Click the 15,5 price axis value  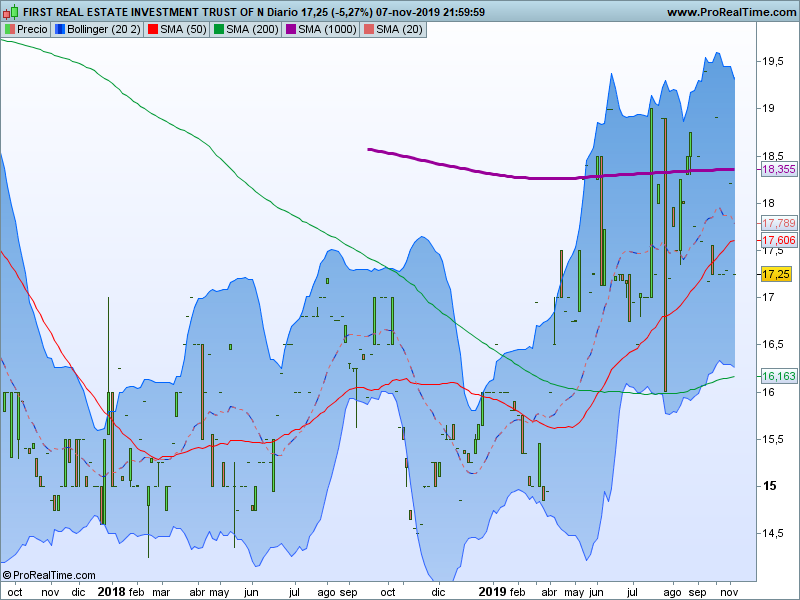(x=773, y=439)
